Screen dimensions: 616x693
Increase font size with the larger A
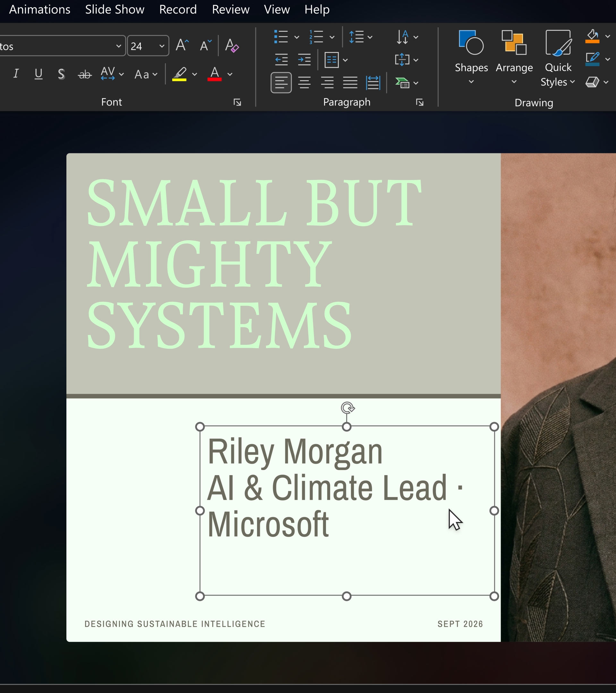182,45
